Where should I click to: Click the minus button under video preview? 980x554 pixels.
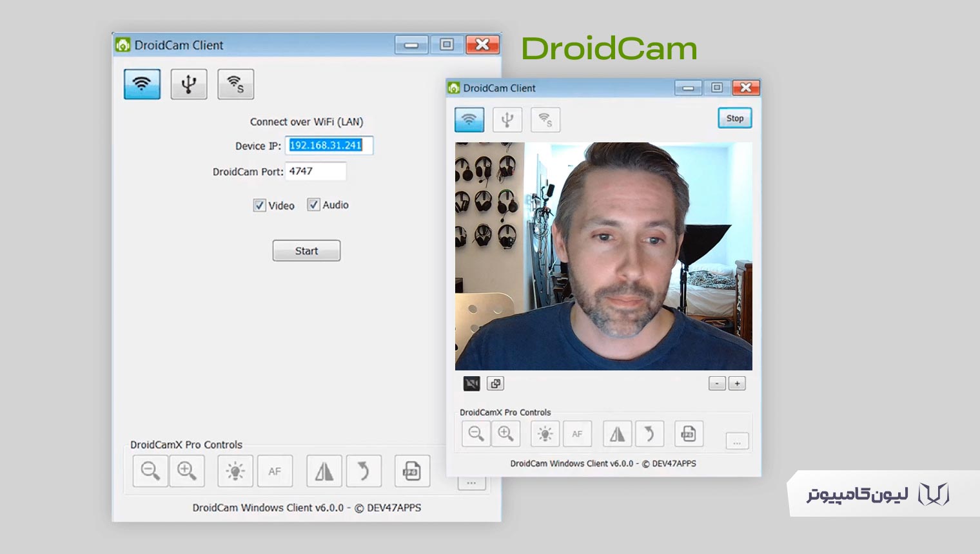[x=717, y=383]
